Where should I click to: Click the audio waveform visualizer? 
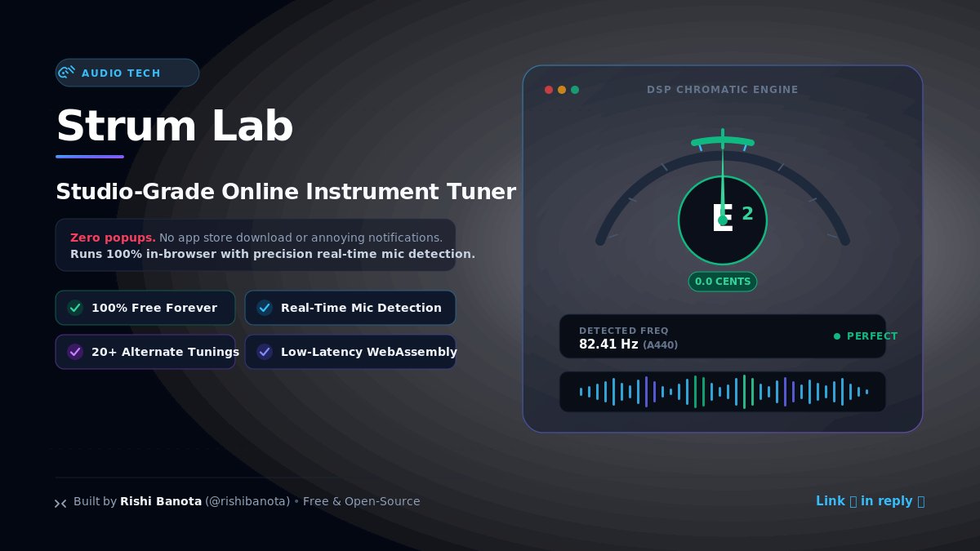point(723,392)
